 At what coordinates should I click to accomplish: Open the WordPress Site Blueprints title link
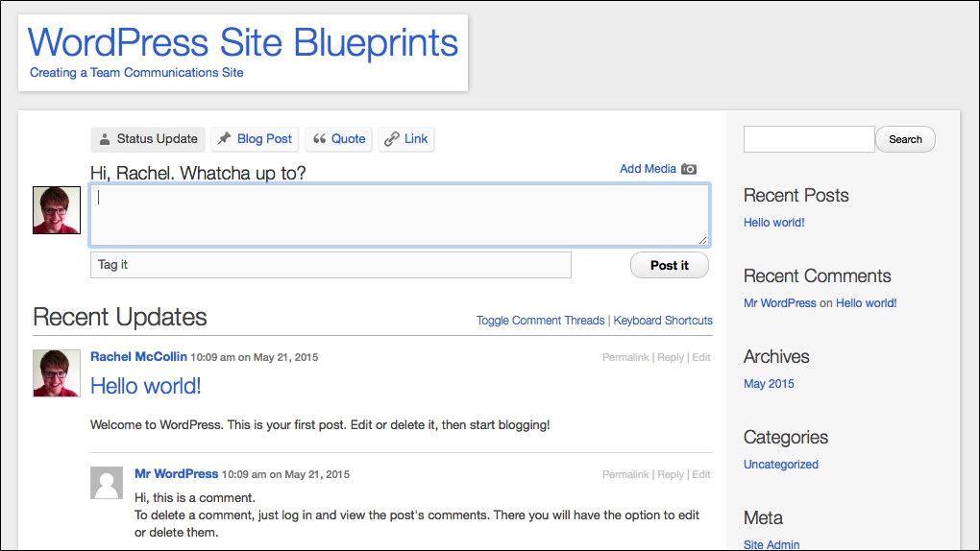pos(243,42)
